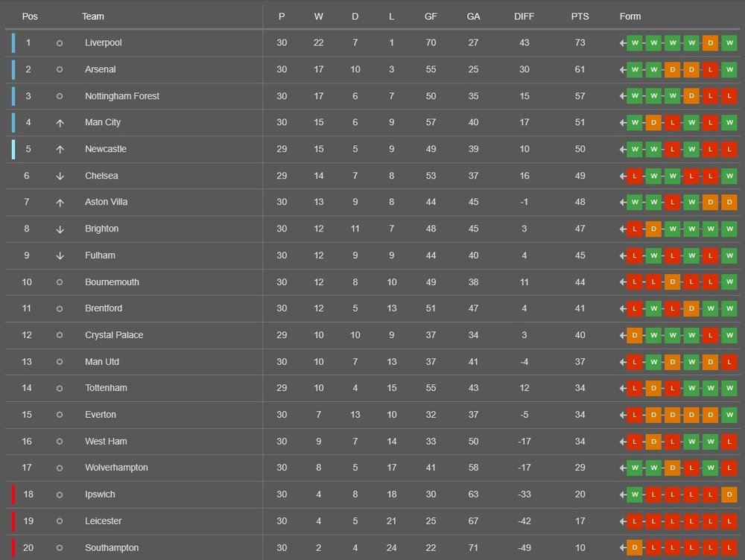Click the down arrow next to Chelsea

click(60, 176)
